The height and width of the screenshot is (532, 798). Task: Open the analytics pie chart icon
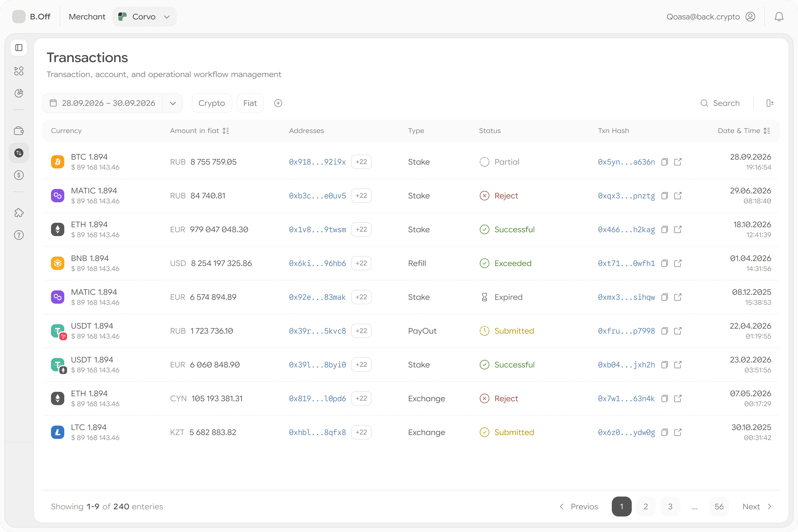(19, 93)
